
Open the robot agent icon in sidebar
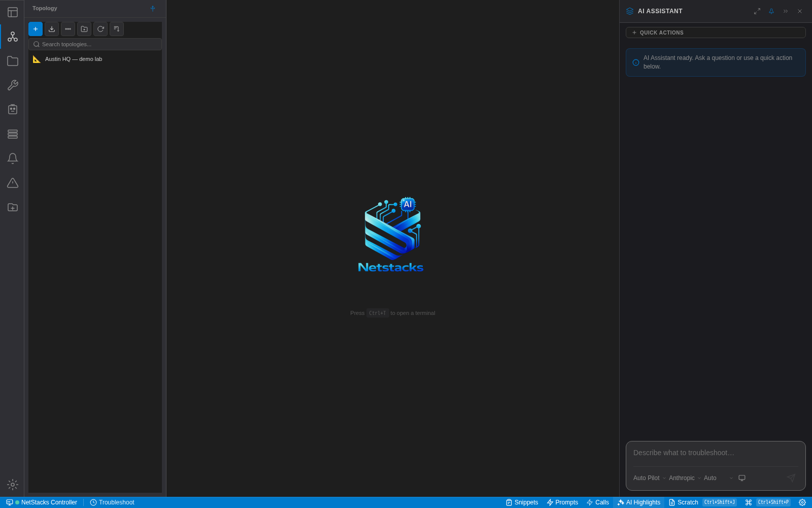click(13, 110)
